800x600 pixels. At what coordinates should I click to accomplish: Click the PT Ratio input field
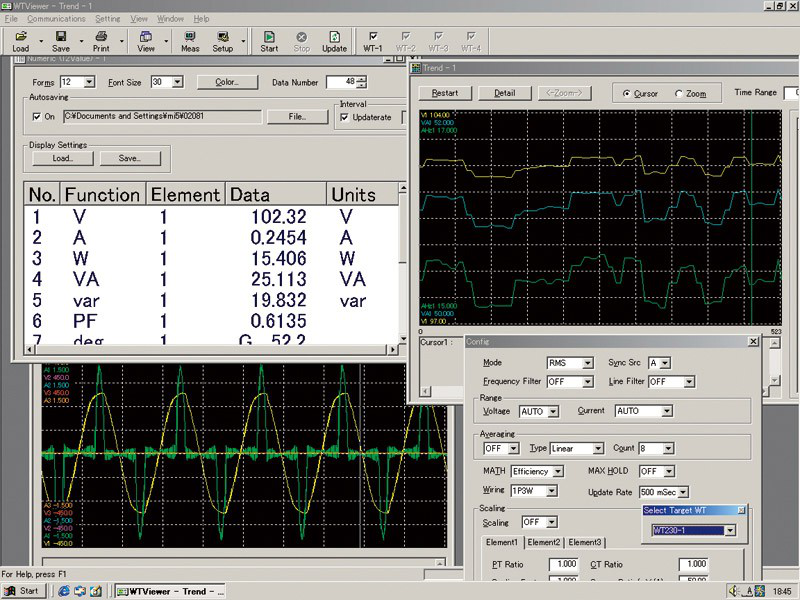click(x=563, y=564)
